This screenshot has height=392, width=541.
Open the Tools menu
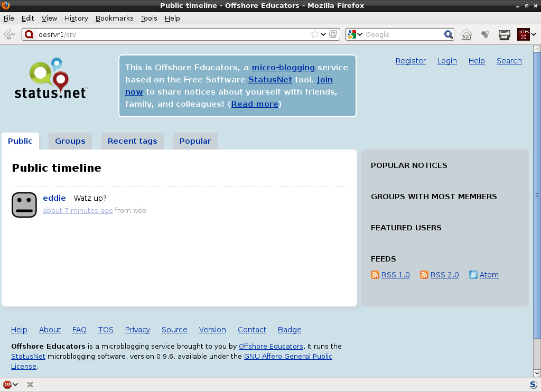148,18
